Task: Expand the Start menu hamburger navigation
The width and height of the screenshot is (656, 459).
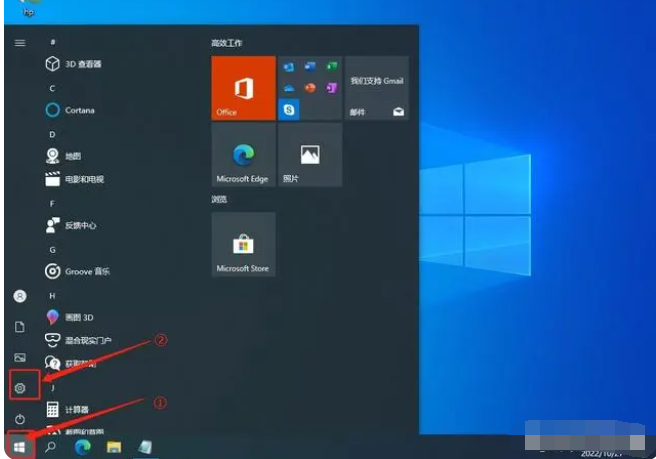Action: [20, 43]
